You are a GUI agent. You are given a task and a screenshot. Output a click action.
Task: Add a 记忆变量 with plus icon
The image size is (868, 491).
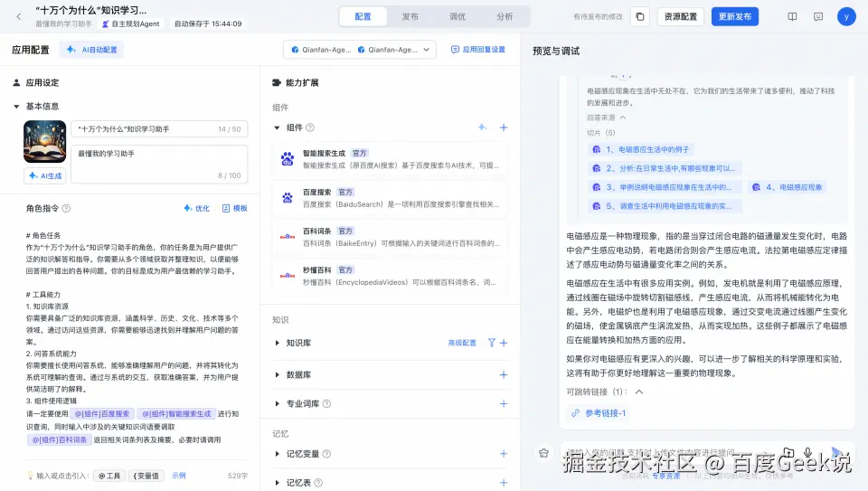click(x=504, y=454)
